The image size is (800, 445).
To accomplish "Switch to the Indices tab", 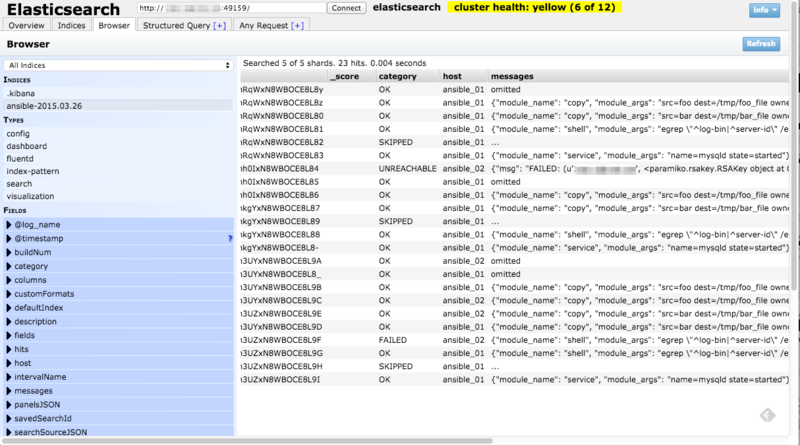I will click(71, 25).
